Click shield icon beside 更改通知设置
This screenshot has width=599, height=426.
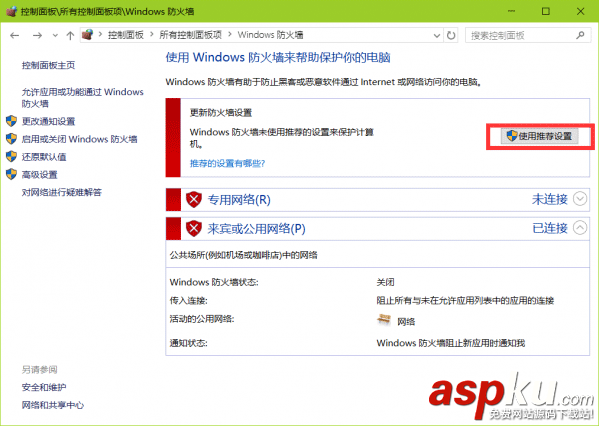(x=11, y=121)
